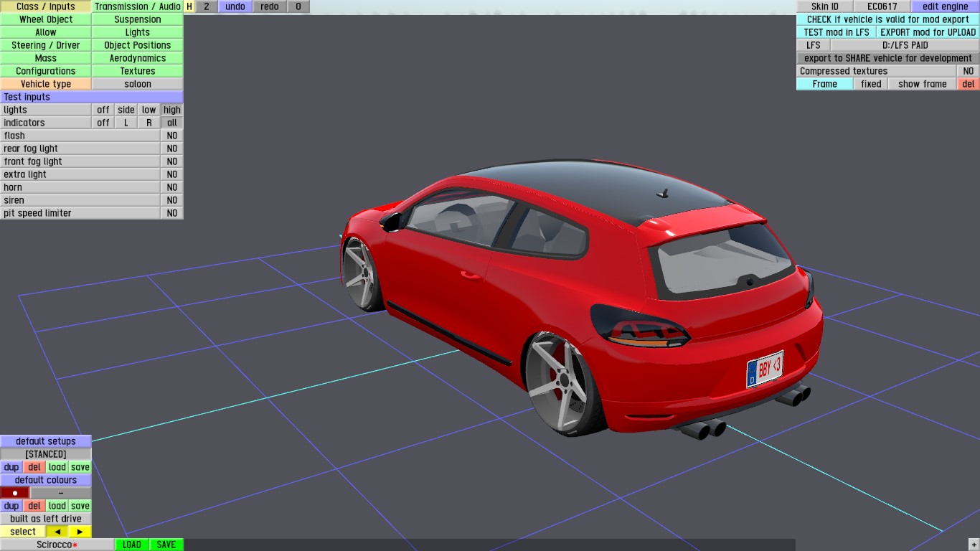Screen dimensions: 980x551
Task: Duplicate the STANCED default setup
Action: coord(11,467)
